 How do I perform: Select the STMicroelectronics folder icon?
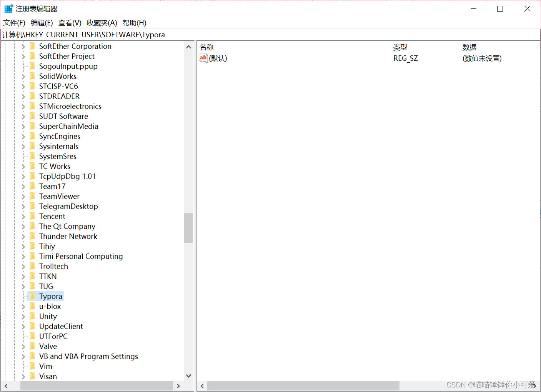[33, 106]
